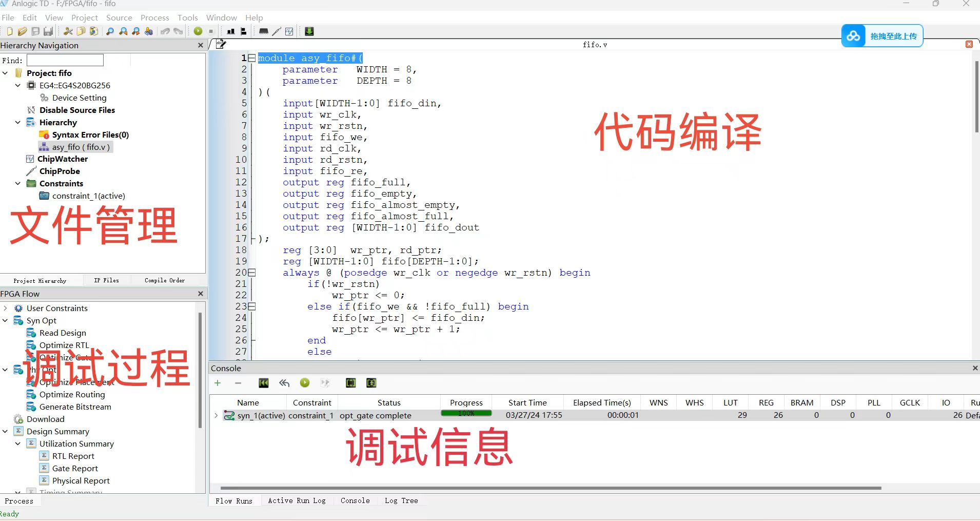980x521 pixels.
Task: Collapse the Design Summary section
Action: [5, 431]
